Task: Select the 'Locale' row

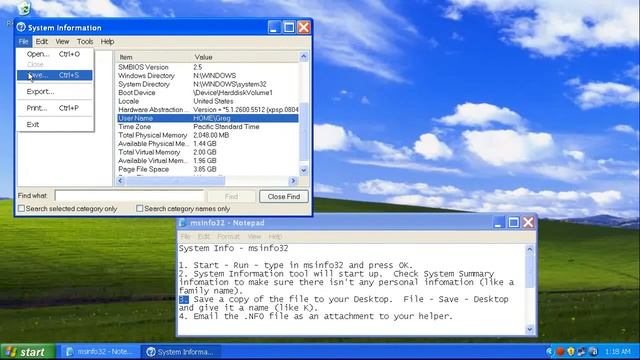Action: click(x=207, y=101)
